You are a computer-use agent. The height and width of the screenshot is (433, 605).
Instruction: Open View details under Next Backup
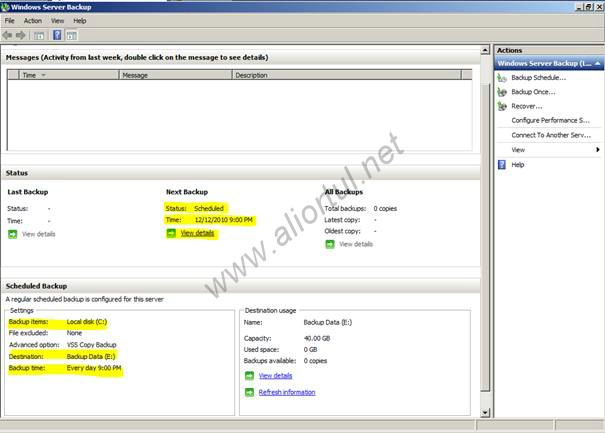tap(197, 233)
